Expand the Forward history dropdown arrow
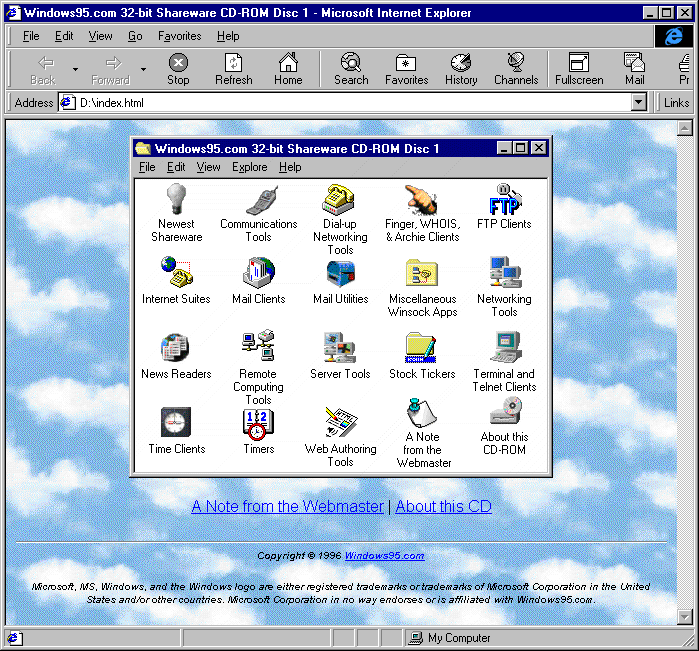699x651 pixels. click(143, 69)
